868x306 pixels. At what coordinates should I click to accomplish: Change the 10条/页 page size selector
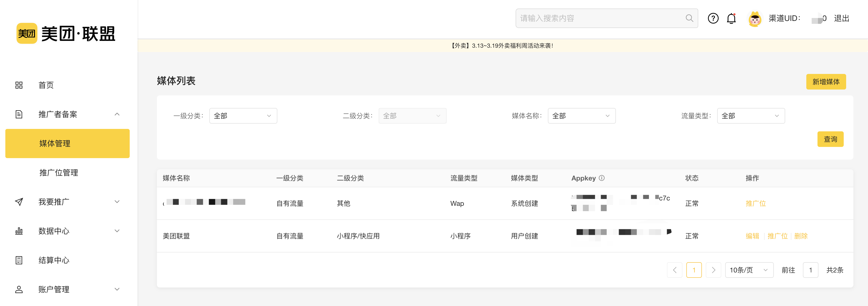749,270
